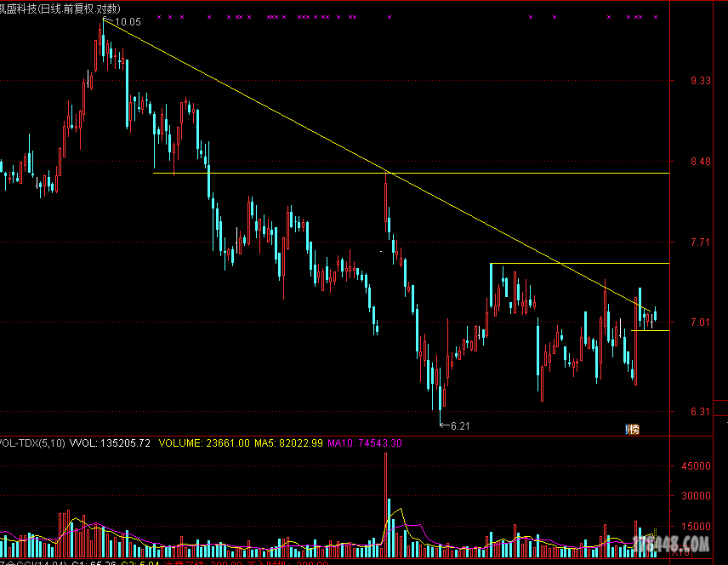This screenshot has width=728, height=565.
Task: Click the 8.48 price axis label
Action: point(700,162)
